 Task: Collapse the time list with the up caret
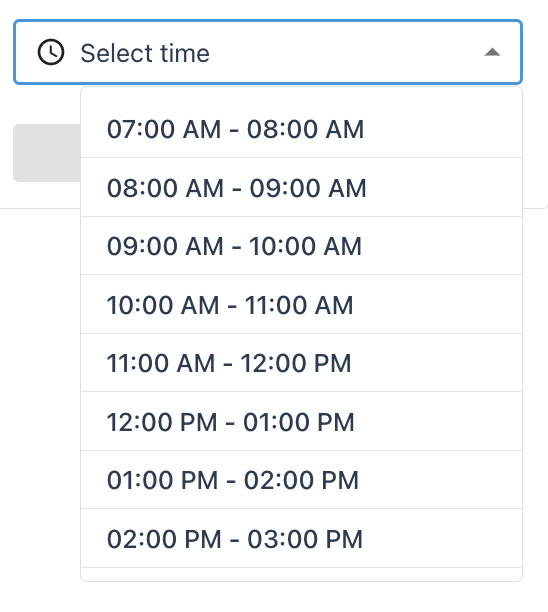point(492,52)
